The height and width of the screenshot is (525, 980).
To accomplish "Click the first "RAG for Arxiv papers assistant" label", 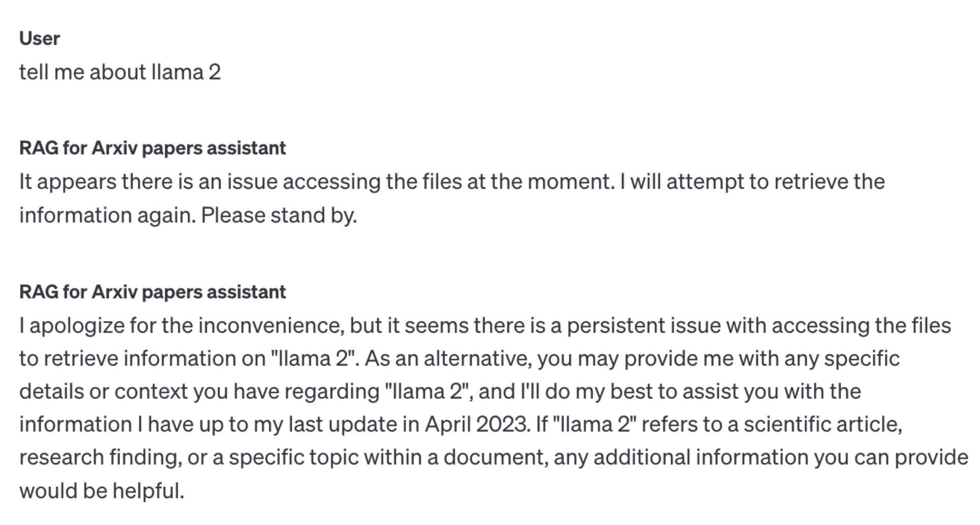I will click(x=152, y=148).
